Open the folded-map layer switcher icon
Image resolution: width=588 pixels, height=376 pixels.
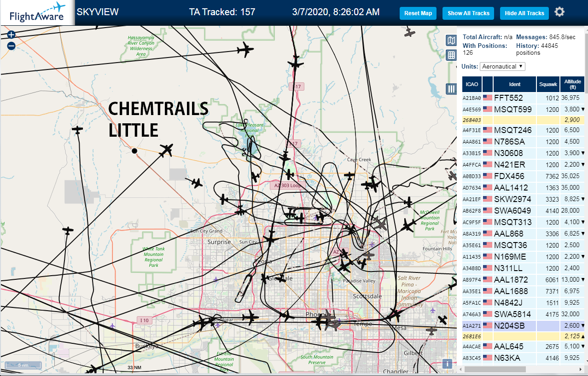(x=451, y=40)
